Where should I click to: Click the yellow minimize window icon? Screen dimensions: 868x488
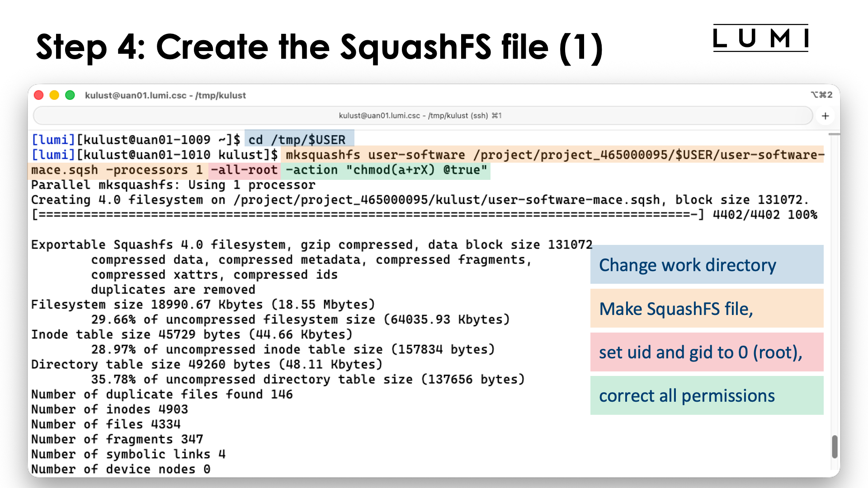pyautogui.click(x=55, y=95)
